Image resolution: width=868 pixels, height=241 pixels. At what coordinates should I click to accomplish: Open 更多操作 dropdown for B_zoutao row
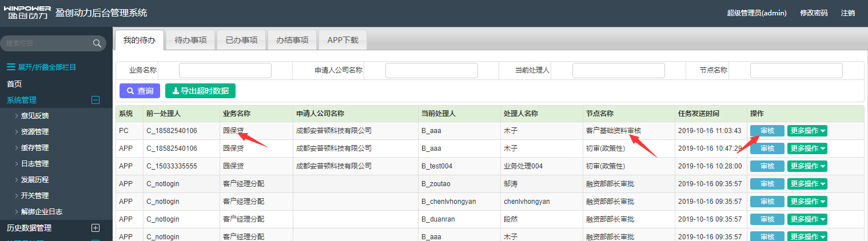[x=807, y=184]
